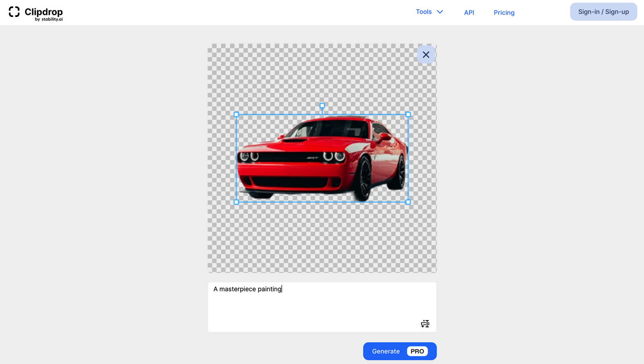
Task: Click the X to remove the car image
Action: pos(426,54)
